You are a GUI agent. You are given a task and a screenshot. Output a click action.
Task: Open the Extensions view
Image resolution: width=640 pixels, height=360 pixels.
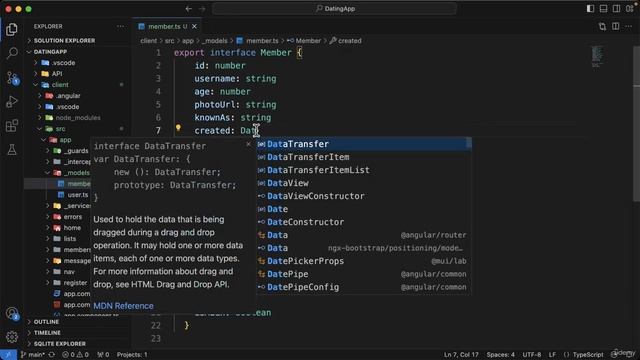coord(12,126)
